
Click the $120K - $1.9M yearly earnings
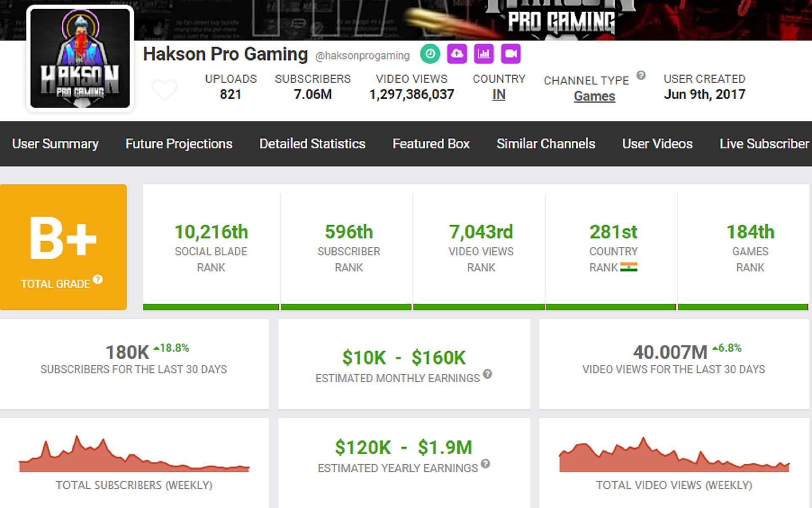coord(403,447)
